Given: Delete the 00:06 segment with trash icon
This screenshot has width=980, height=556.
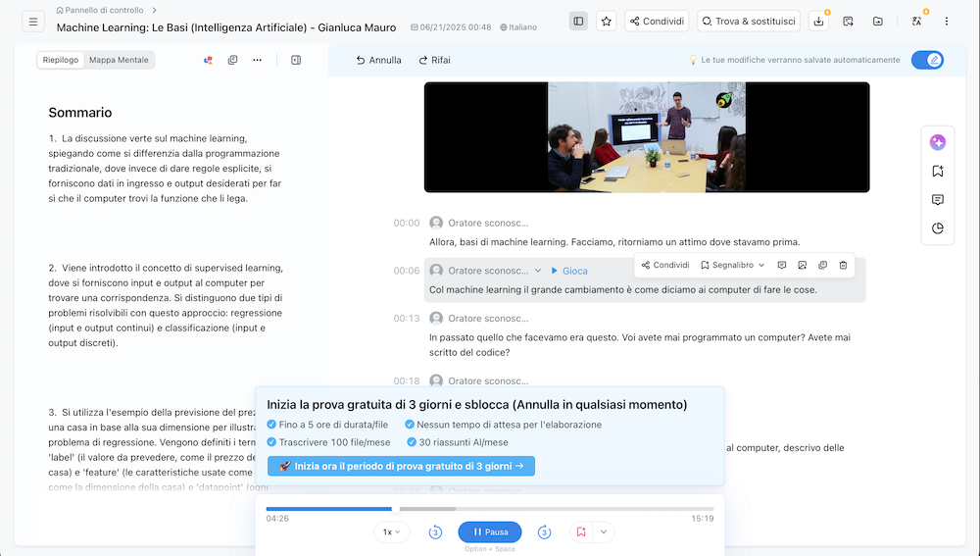Looking at the screenshot, I should pos(843,265).
